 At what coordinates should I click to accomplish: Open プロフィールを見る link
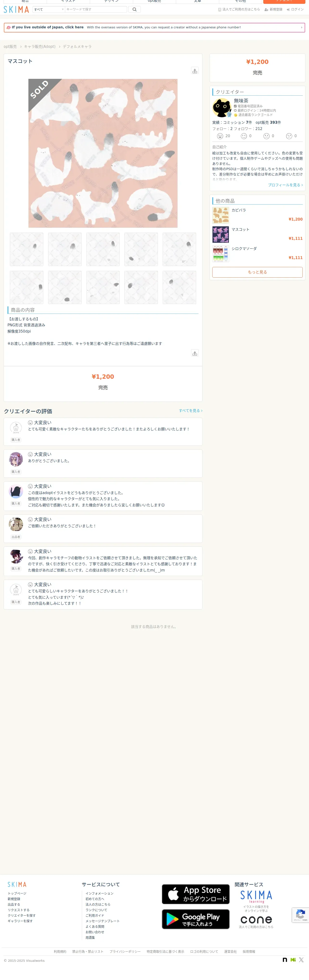[x=285, y=185]
